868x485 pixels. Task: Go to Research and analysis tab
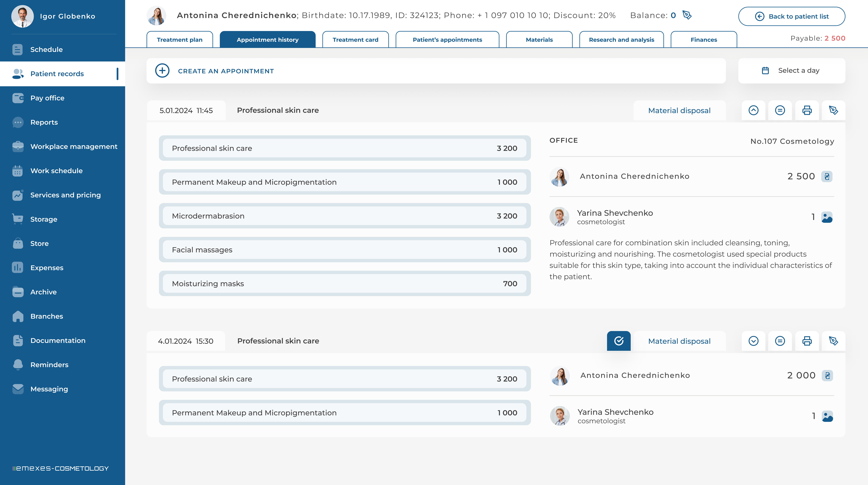(621, 39)
